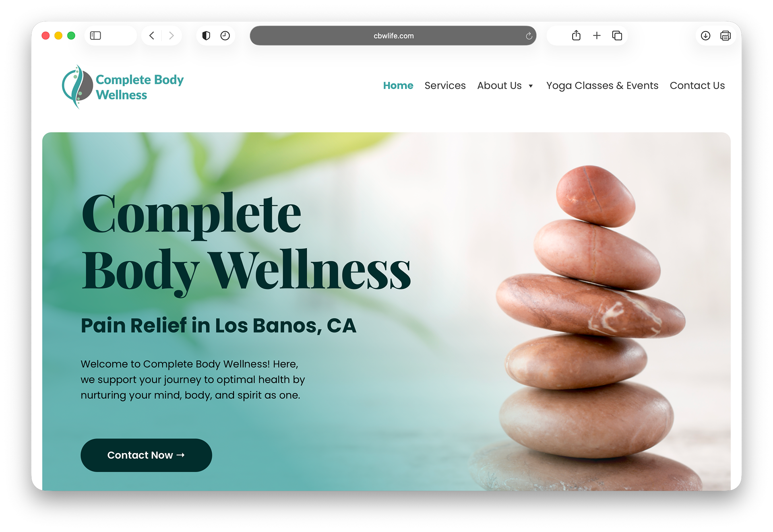Open the Services menu item

(445, 86)
